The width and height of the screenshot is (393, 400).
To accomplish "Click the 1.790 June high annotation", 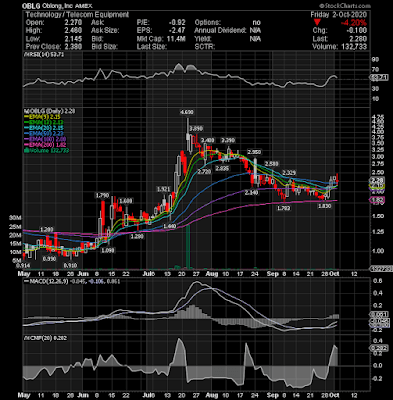I will click(102, 195).
